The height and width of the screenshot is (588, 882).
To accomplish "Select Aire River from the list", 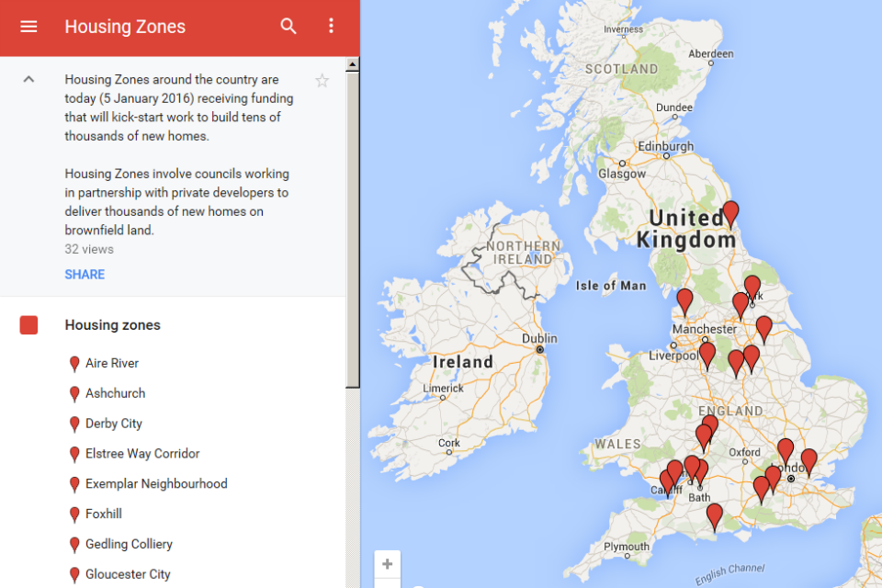I will (x=112, y=364).
